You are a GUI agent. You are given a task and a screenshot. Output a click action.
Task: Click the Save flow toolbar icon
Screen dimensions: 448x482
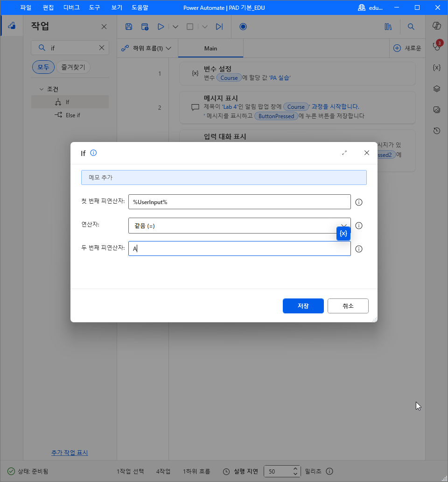pos(129,27)
